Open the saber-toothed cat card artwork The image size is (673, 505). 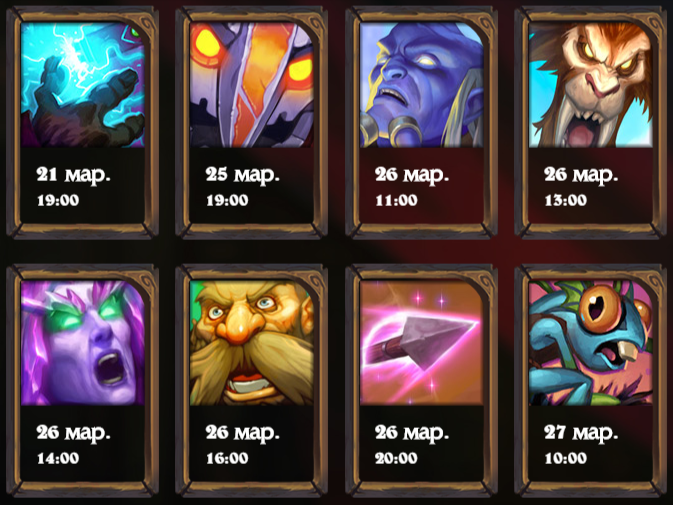(x=591, y=85)
